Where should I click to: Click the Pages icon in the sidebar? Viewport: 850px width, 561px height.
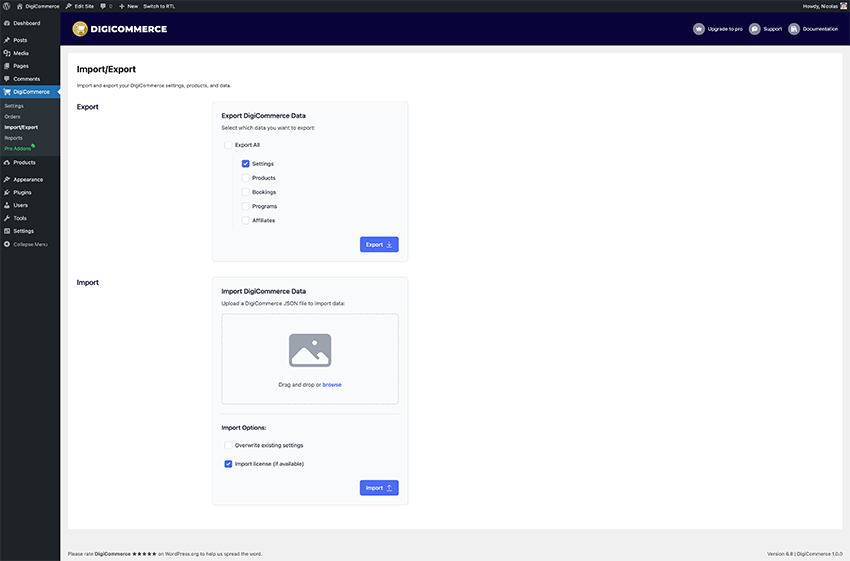pos(7,66)
